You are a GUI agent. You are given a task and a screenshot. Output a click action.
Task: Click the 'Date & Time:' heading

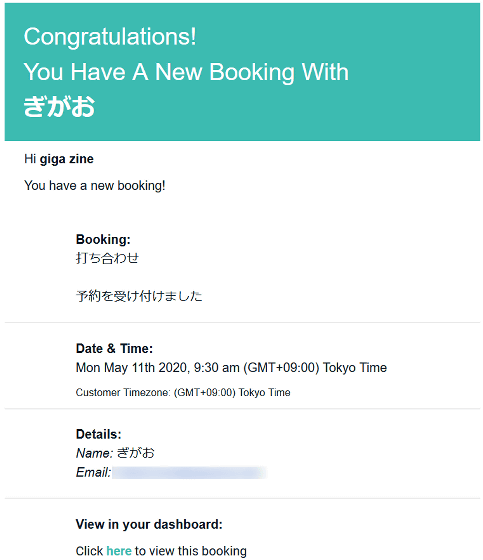point(114,349)
